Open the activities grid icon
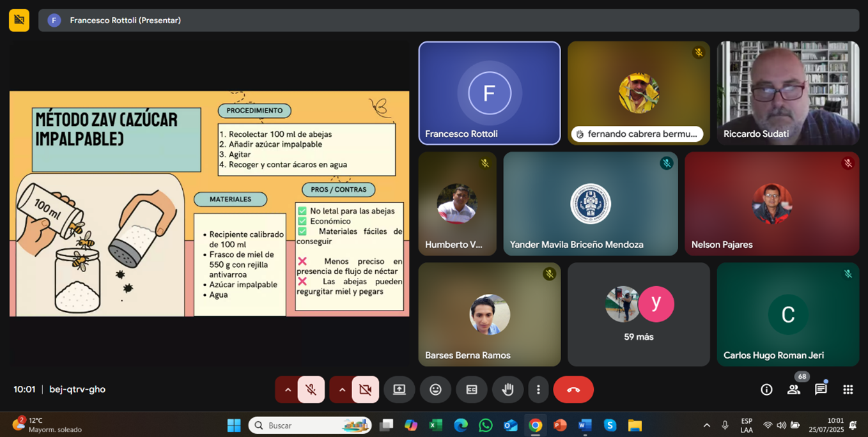868x437 pixels. pos(848,390)
